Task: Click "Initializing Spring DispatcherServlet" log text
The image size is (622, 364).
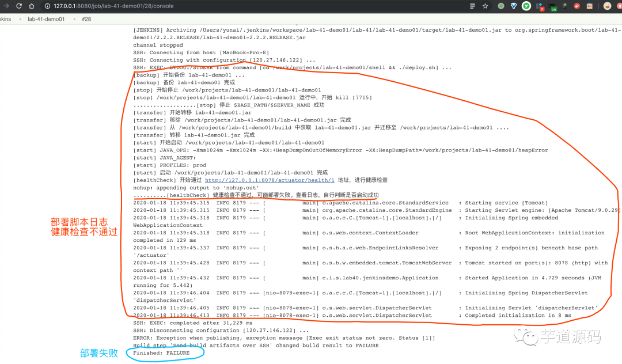Action: point(526,293)
